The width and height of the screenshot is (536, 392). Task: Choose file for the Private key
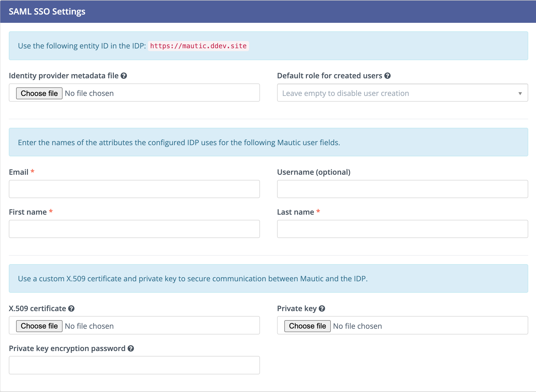pos(307,326)
